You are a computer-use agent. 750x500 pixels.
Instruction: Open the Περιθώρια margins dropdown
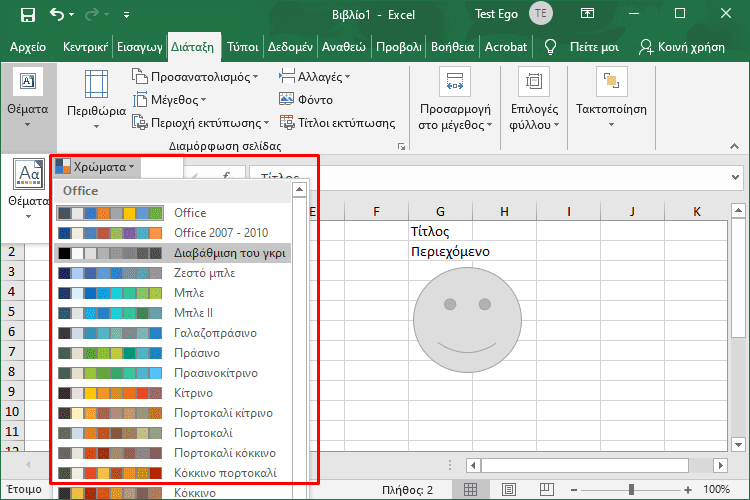[97, 100]
